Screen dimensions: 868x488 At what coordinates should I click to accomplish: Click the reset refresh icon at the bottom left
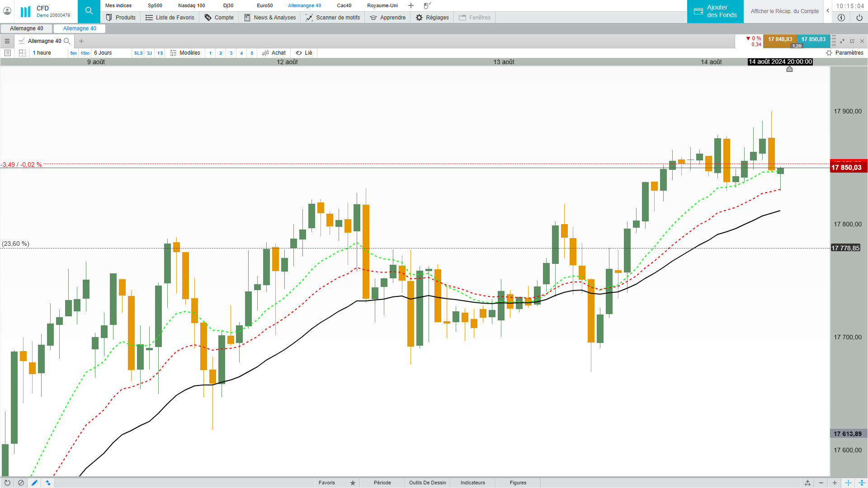7,483
